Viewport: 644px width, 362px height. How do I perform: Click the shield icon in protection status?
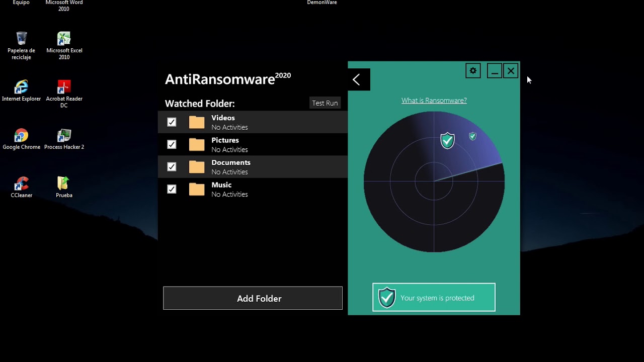pos(386,298)
